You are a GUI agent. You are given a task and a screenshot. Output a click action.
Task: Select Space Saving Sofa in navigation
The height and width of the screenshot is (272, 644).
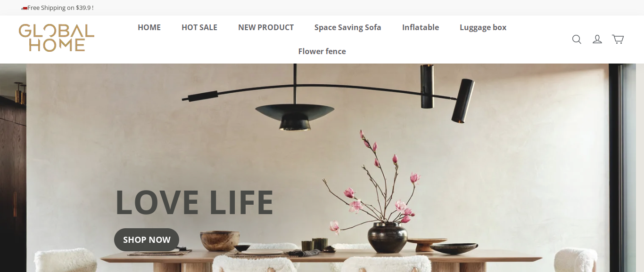[x=348, y=27]
